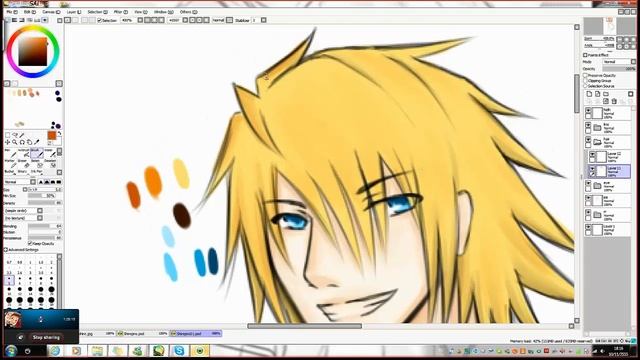Adjust the brush Density slider
Viewport: 640px width, 360px height.
point(44,203)
